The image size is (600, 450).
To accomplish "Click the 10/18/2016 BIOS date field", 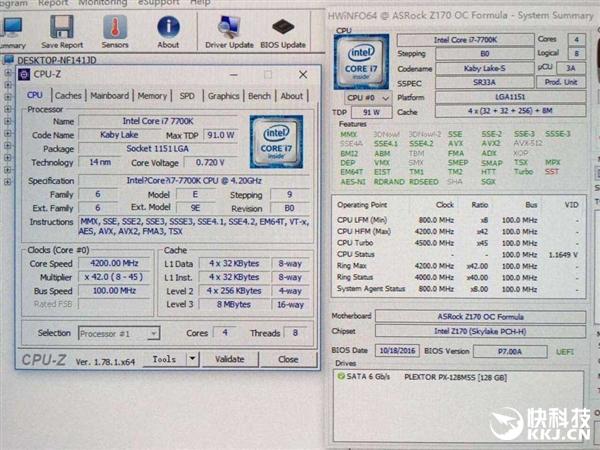I will pyautogui.click(x=397, y=351).
